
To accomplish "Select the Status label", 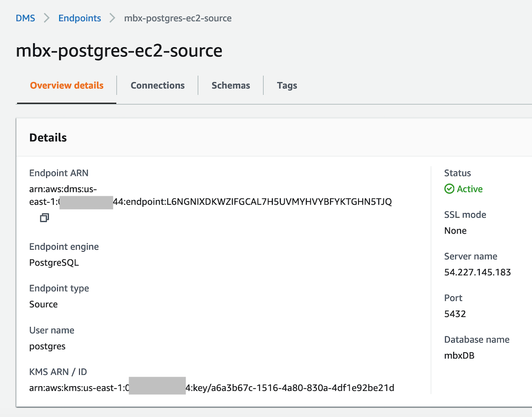I will [458, 173].
